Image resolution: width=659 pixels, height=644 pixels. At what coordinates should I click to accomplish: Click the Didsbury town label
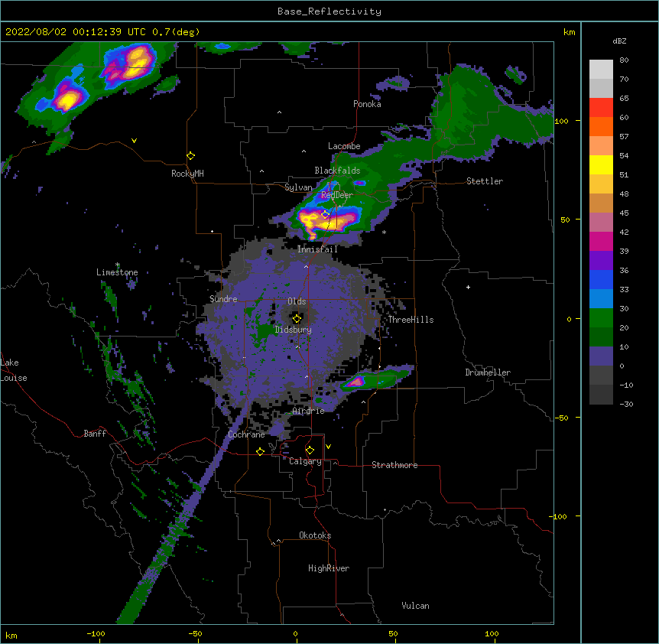293,330
